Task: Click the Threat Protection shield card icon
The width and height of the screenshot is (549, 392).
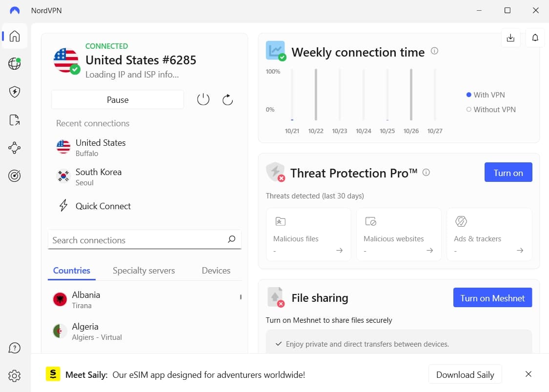Action: click(276, 172)
